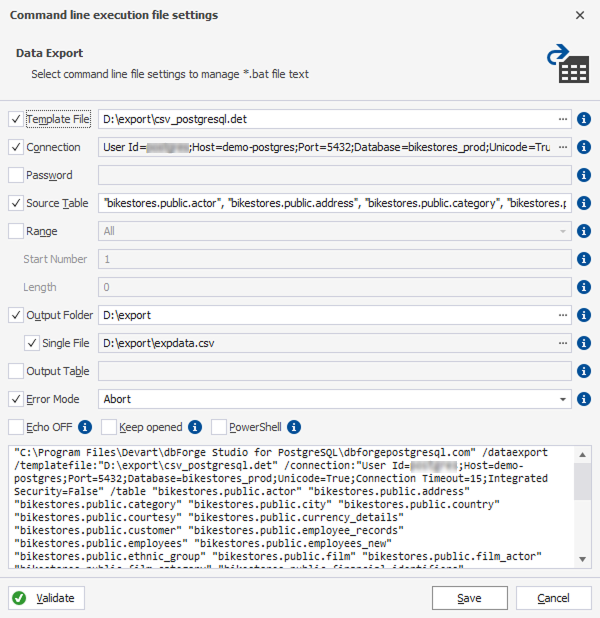The width and height of the screenshot is (600, 618).
Task: Click the Start Number field
Action: (335, 259)
